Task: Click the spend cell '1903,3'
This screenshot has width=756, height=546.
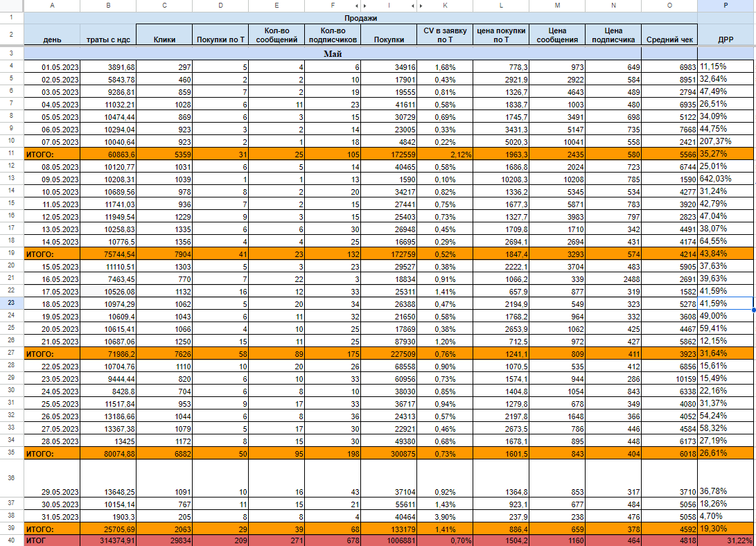Action: (108, 517)
